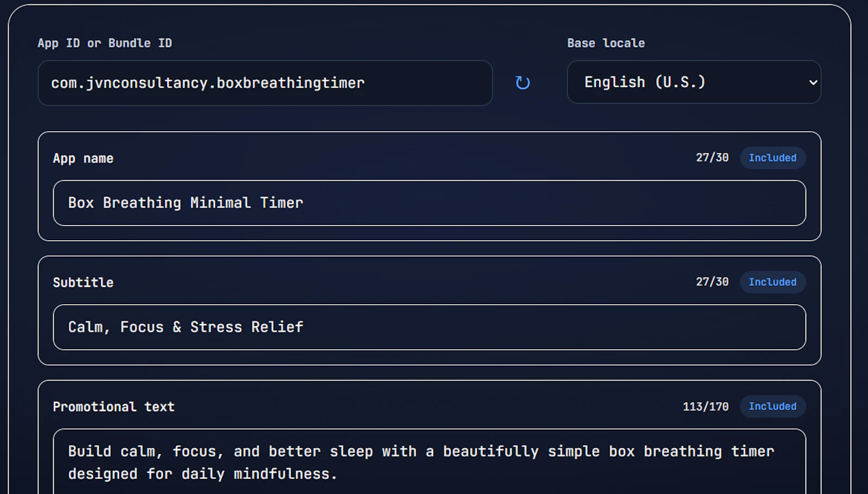Click the App name input field
The image size is (868, 494).
pos(429,203)
